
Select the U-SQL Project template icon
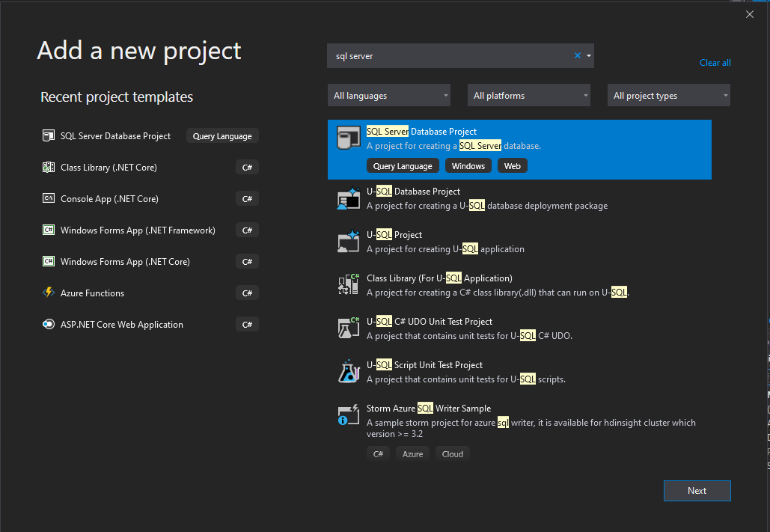click(x=349, y=241)
